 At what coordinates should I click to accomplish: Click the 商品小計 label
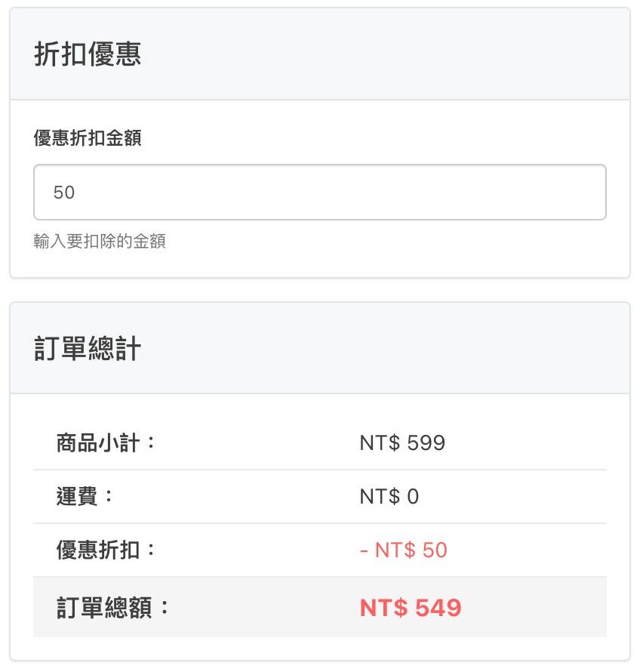coord(106,442)
